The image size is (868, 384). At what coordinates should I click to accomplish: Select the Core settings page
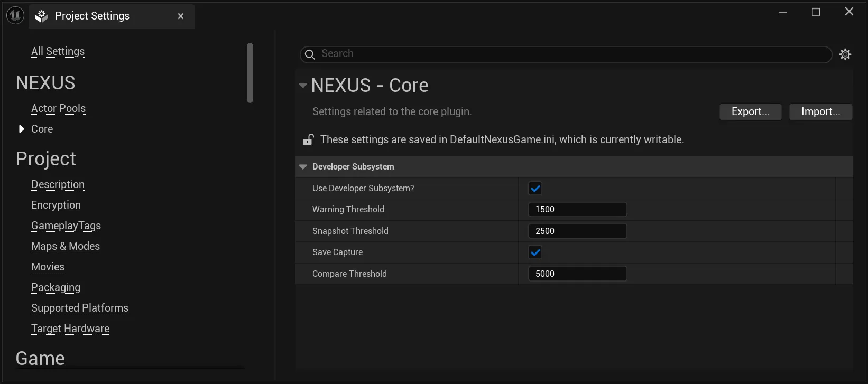tap(42, 129)
